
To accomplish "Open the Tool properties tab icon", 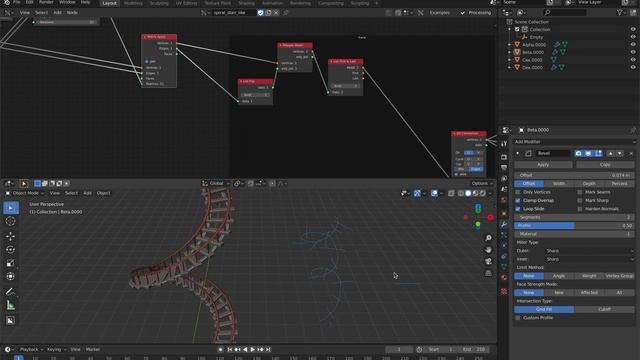I will [x=504, y=144].
